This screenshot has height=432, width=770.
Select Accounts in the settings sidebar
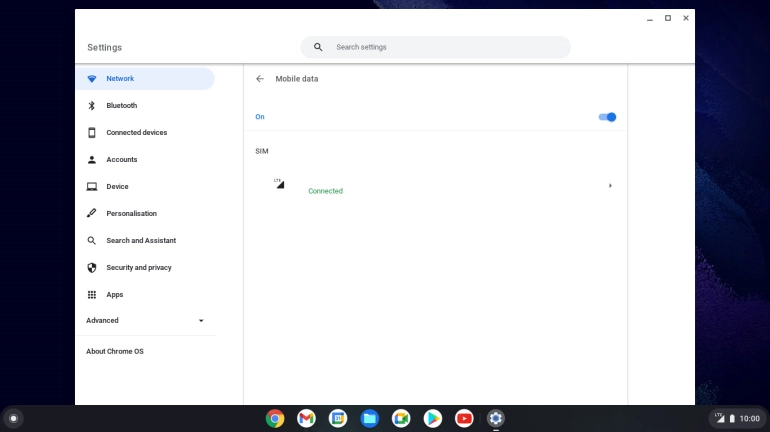122,160
